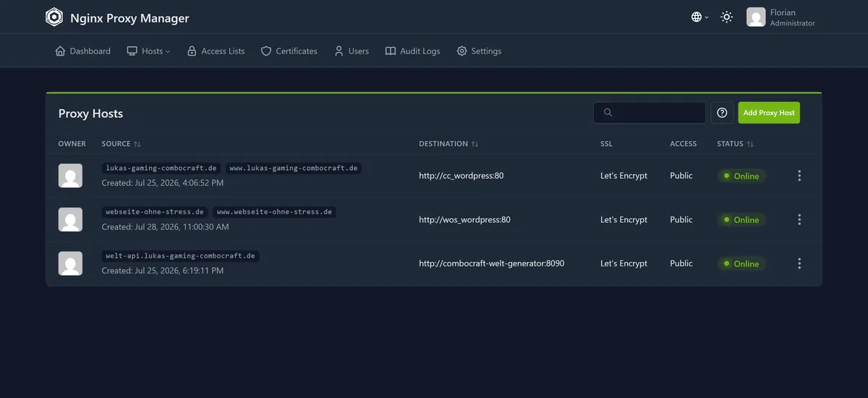868x398 pixels.
Task: Click Florian's avatar picture in header
Action: [756, 17]
